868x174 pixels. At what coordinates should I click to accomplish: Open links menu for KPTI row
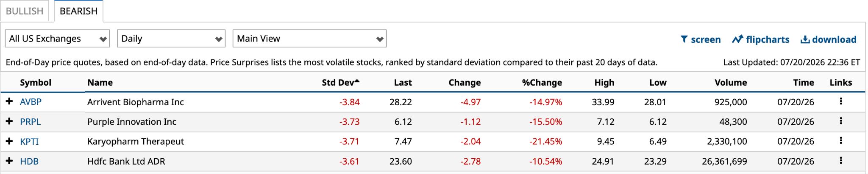click(840, 141)
